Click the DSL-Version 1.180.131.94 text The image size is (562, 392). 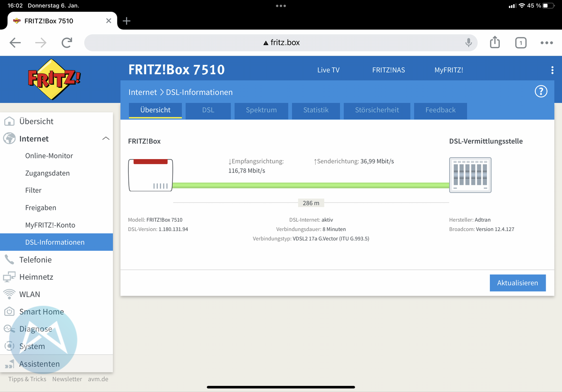[x=158, y=229]
